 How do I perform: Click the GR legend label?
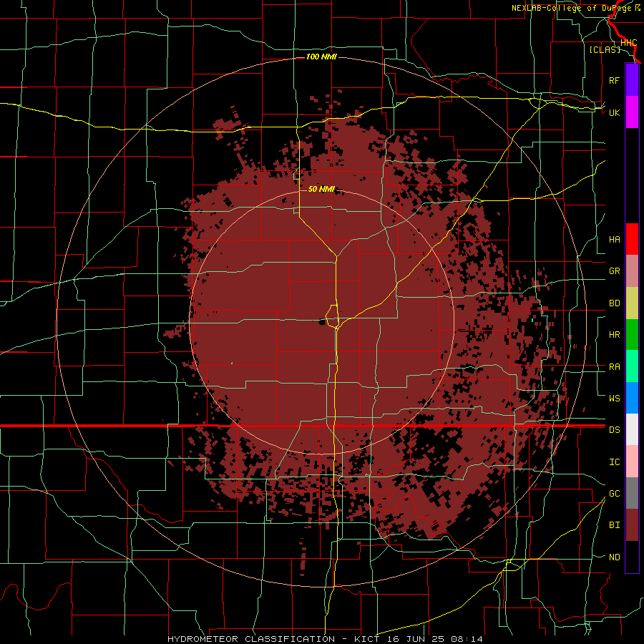pos(614,271)
